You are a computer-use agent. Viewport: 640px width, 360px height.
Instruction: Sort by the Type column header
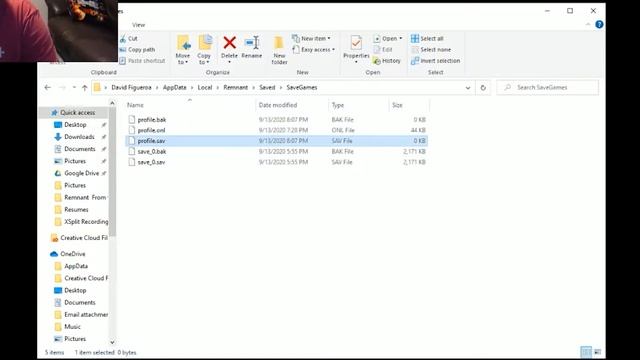pyautogui.click(x=338, y=105)
